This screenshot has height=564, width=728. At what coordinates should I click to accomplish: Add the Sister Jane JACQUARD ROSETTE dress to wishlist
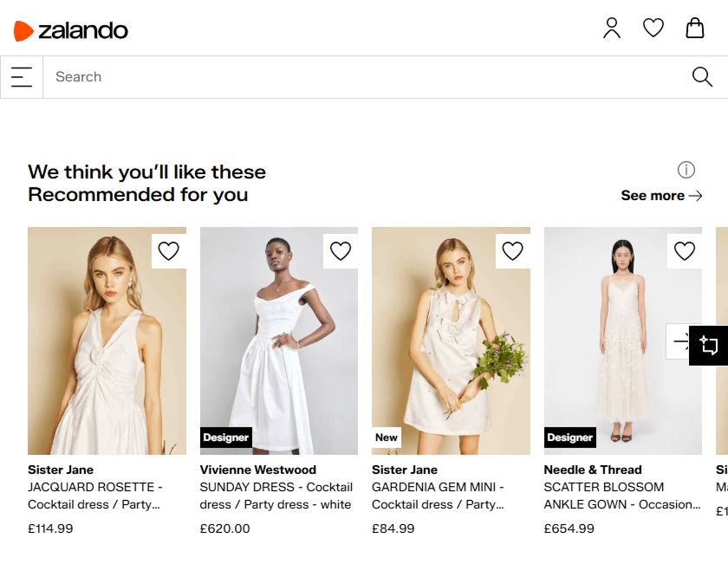(x=168, y=250)
